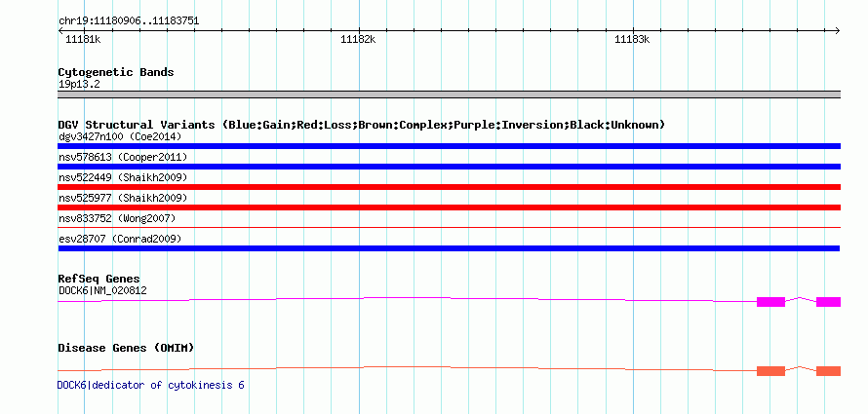The height and width of the screenshot is (414, 868).
Task: Select the DGV Structural Variants track heading
Action: coord(362,125)
